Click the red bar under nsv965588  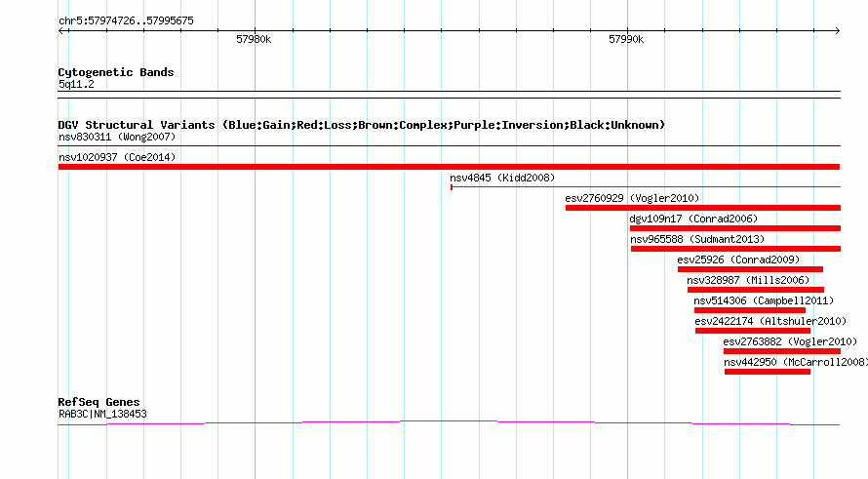(735, 249)
